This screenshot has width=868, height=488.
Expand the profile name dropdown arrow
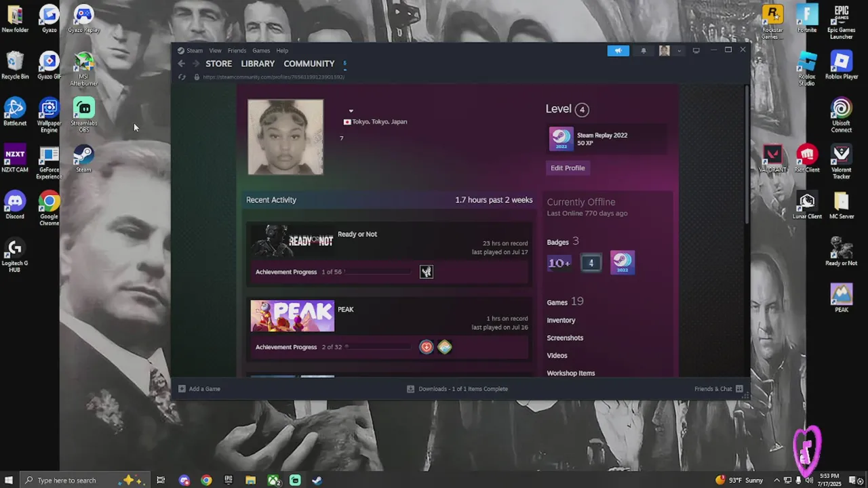pos(351,111)
